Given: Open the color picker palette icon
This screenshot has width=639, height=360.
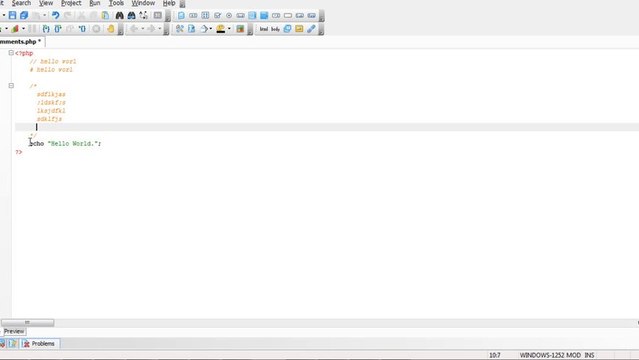Looking at the screenshot, I should tap(240, 29).
